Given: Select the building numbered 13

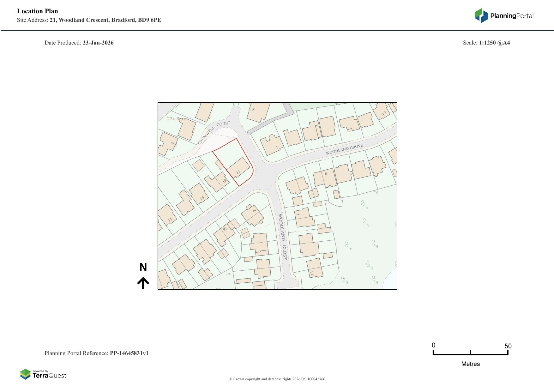Looking at the screenshot, I should click(382, 111).
